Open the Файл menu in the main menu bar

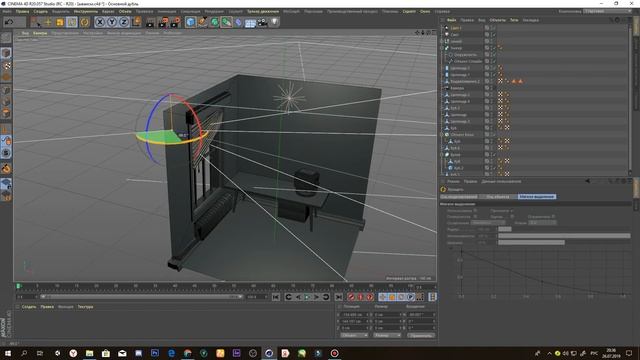pos(7,11)
